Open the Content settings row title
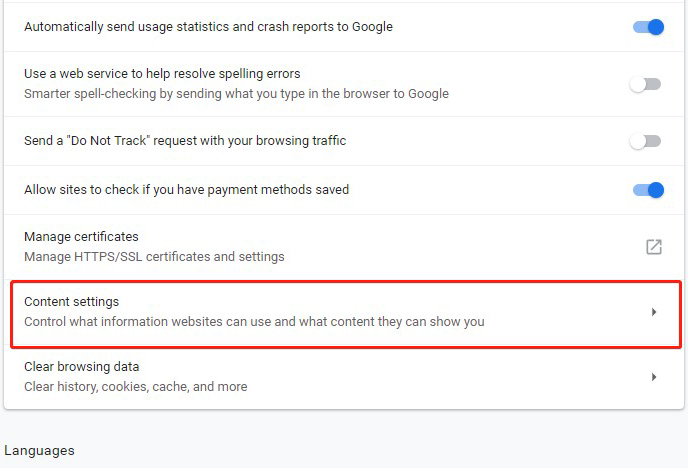 pos(72,302)
